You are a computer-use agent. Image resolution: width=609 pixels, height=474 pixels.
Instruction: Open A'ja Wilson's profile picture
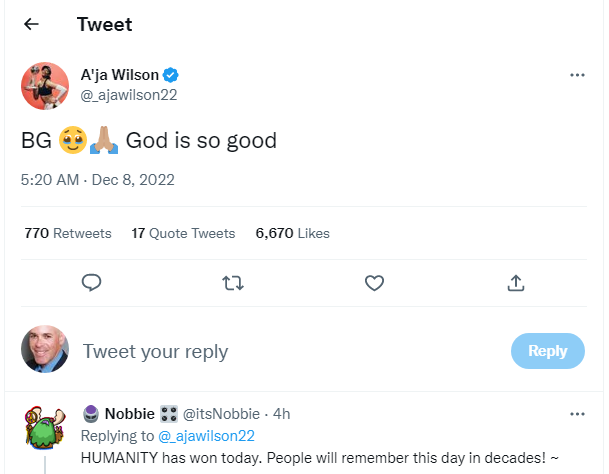point(44,84)
